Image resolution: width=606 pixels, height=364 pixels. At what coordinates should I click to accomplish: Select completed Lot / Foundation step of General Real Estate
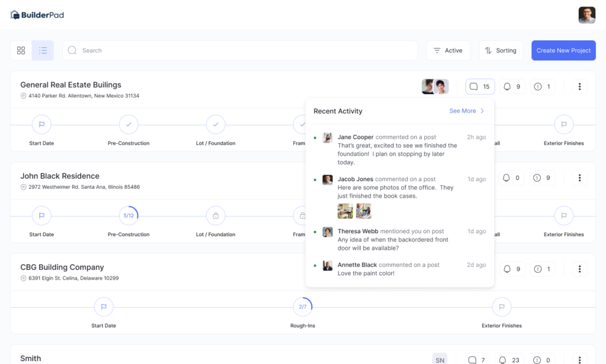pyautogui.click(x=215, y=124)
